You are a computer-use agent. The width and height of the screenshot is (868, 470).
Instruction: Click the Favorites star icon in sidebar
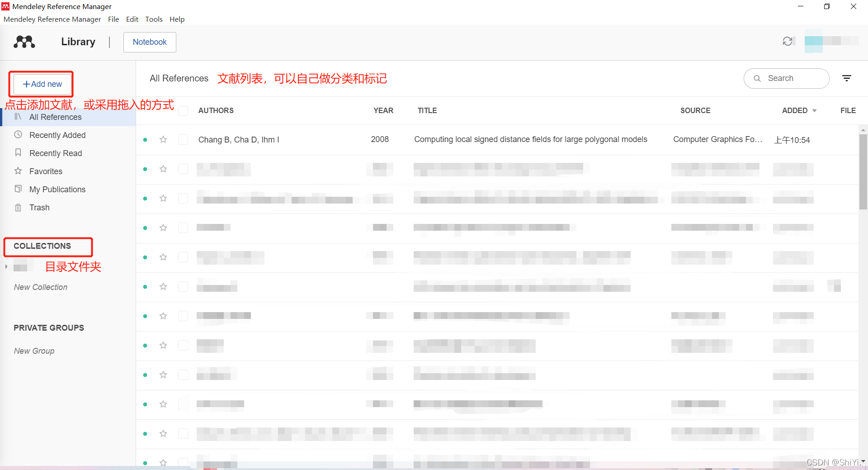(18, 171)
